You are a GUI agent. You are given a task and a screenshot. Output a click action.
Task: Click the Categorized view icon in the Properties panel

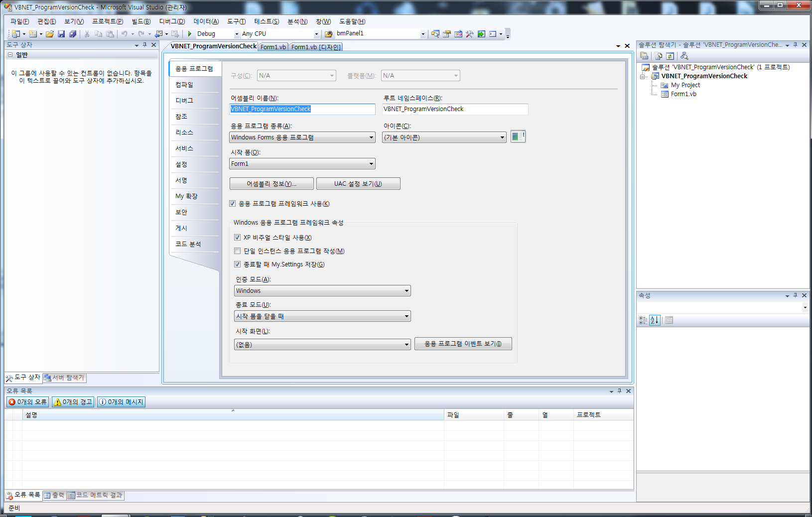click(x=643, y=320)
